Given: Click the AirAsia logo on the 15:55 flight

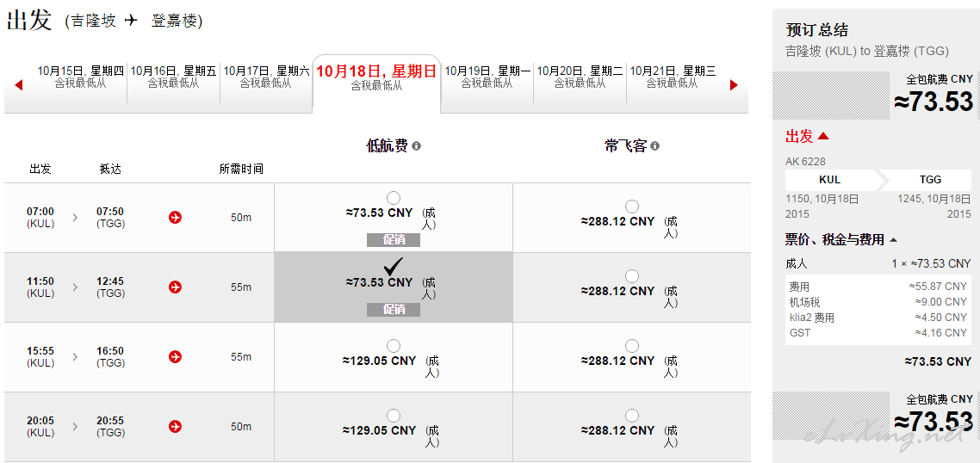Looking at the screenshot, I should [x=175, y=357].
